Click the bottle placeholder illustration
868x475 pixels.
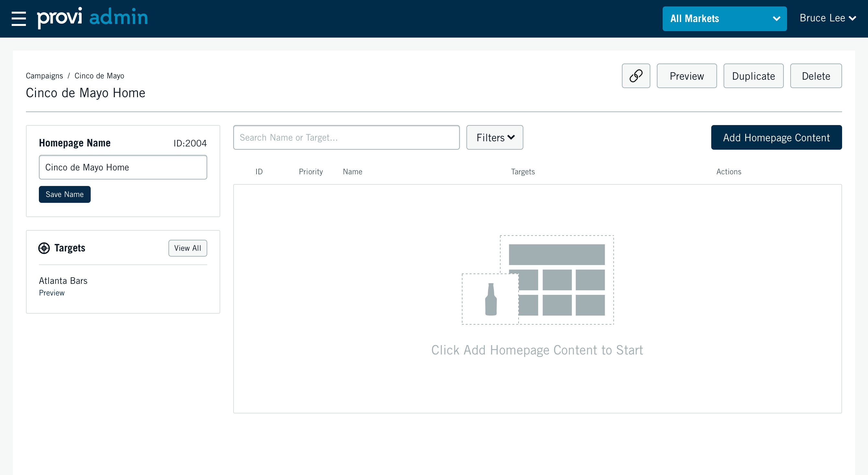491,299
